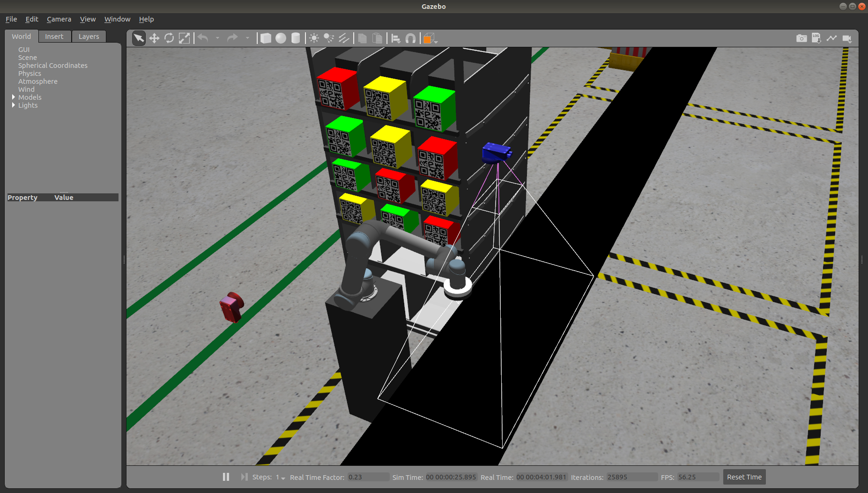The image size is (868, 493).
Task: Switch to the Insert tab
Action: 54,37
